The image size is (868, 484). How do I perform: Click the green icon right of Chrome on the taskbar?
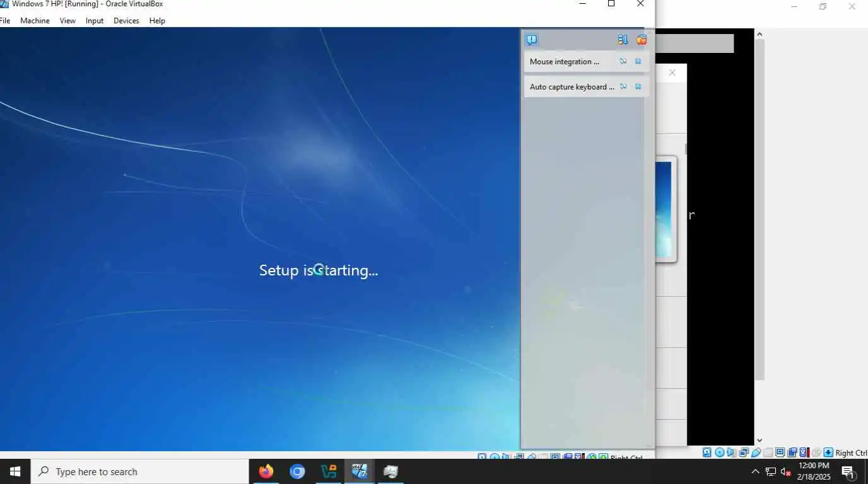[x=329, y=471]
